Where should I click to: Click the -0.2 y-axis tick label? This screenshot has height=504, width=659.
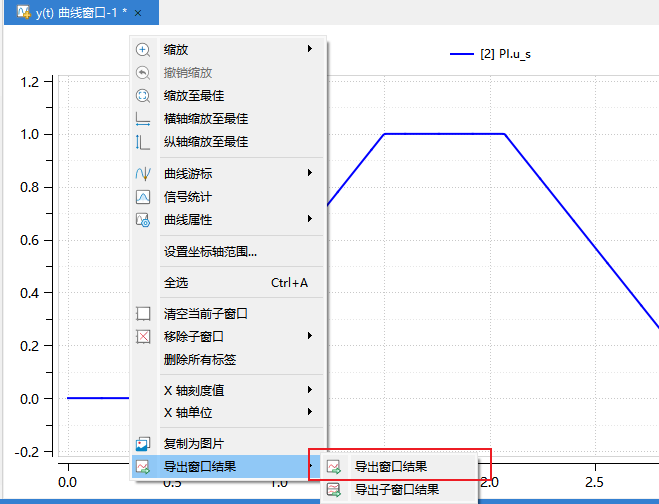click(x=27, y=452)
